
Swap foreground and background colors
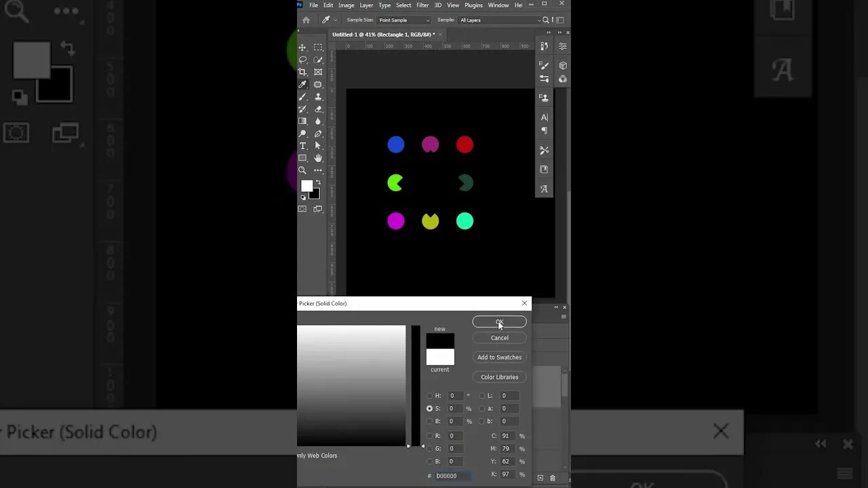318,183
